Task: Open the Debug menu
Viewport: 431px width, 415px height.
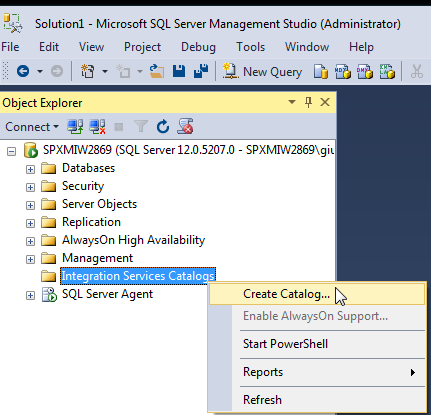Action: point(198,47)
